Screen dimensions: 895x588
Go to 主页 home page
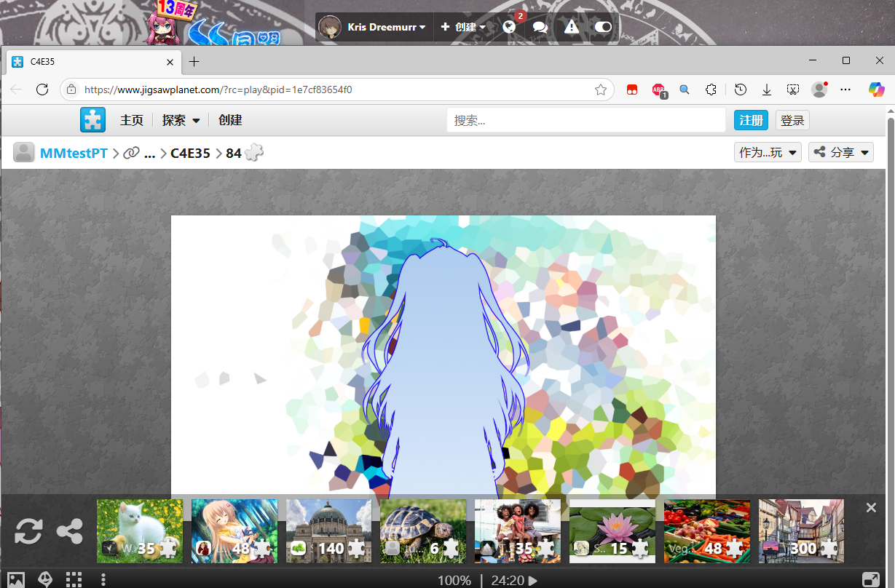point(132,120)
